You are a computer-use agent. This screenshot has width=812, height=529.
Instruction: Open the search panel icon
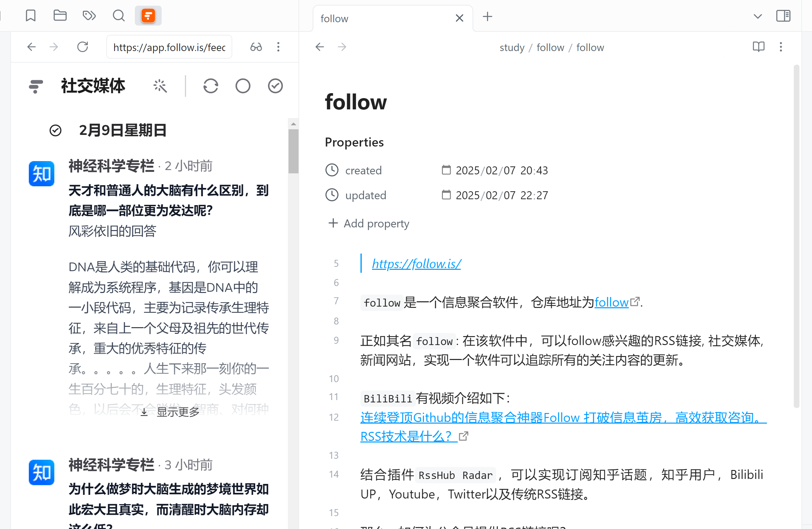[x=118, y=16]
